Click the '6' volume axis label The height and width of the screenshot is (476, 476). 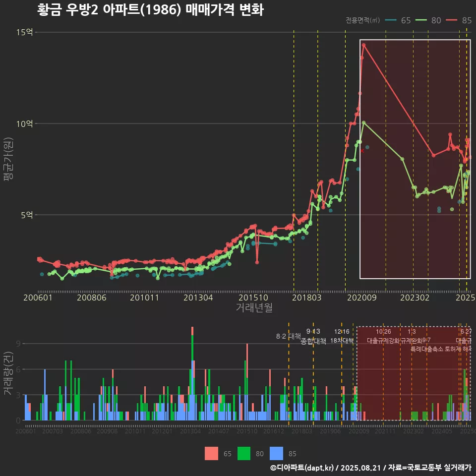click(x=18, y=369)
